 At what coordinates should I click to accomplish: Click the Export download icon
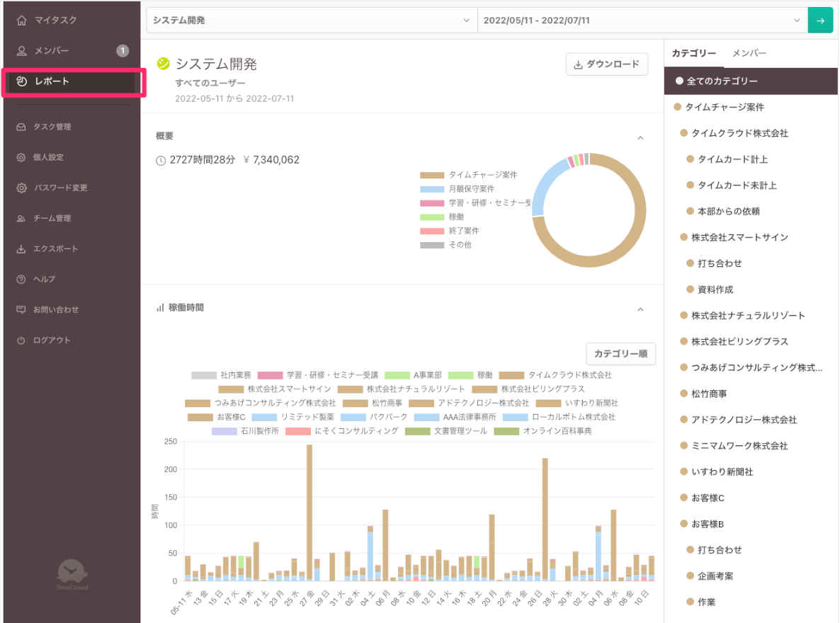[21, 249]
